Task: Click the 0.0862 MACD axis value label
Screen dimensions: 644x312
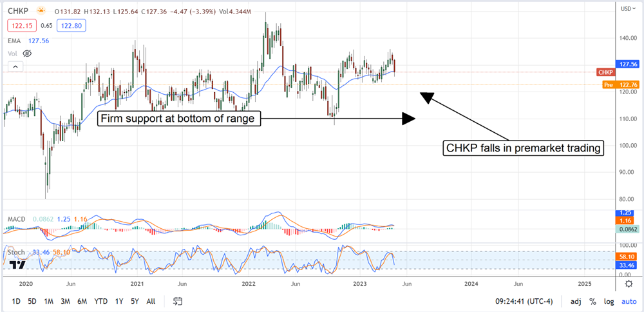Action: pos(627,230)
